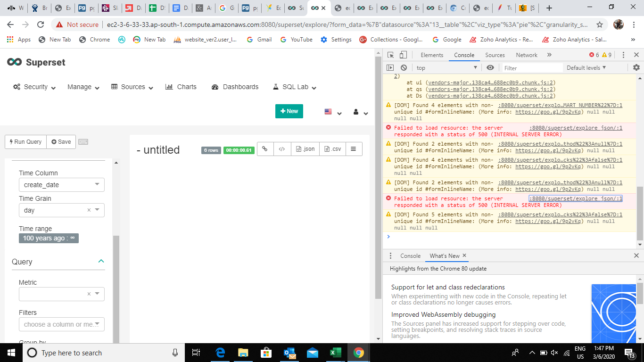The image size is (644, 362).
Task: Copy the chart shareable link icon
Action: click(x=265, y=148)
